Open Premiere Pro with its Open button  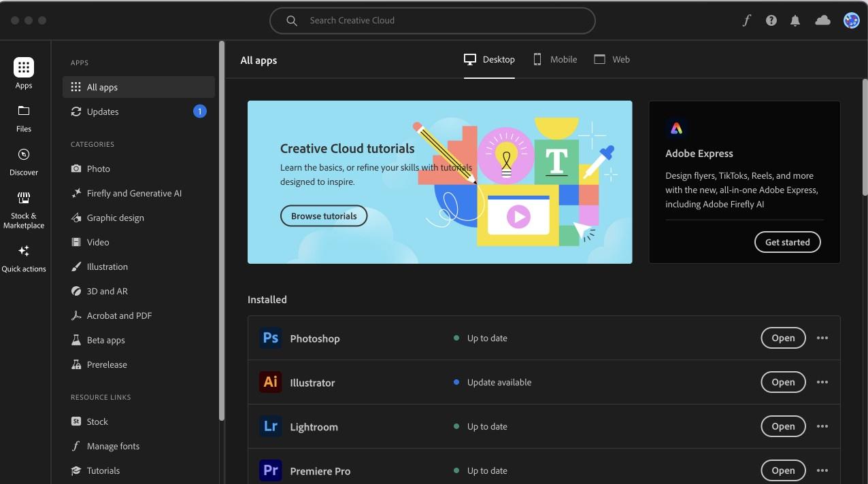(783, 470)
